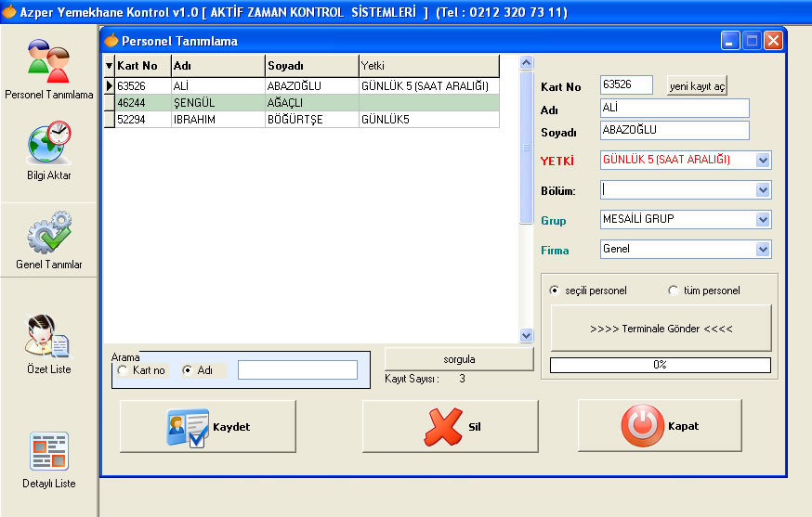
Task: Click the Kapat power button
Action: 659,425
